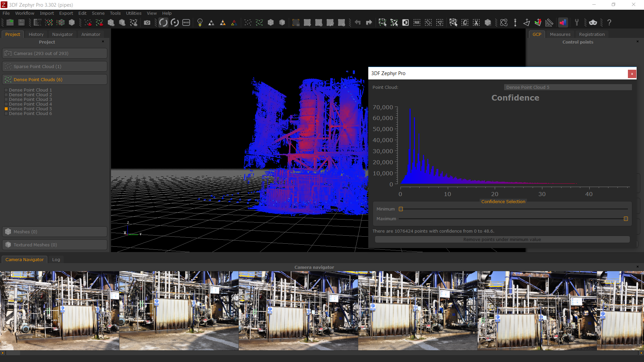The width and height of the screenshot is (644, 362).
Task: Click the colored wireframe triangles icon
Action: (x=234, y=22)
